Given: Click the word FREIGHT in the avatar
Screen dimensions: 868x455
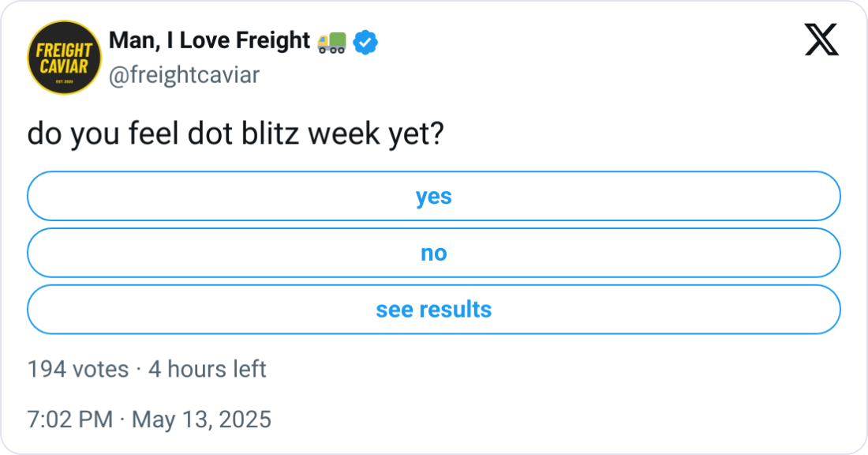Looking at the screenshot, I should pos(65,50).
